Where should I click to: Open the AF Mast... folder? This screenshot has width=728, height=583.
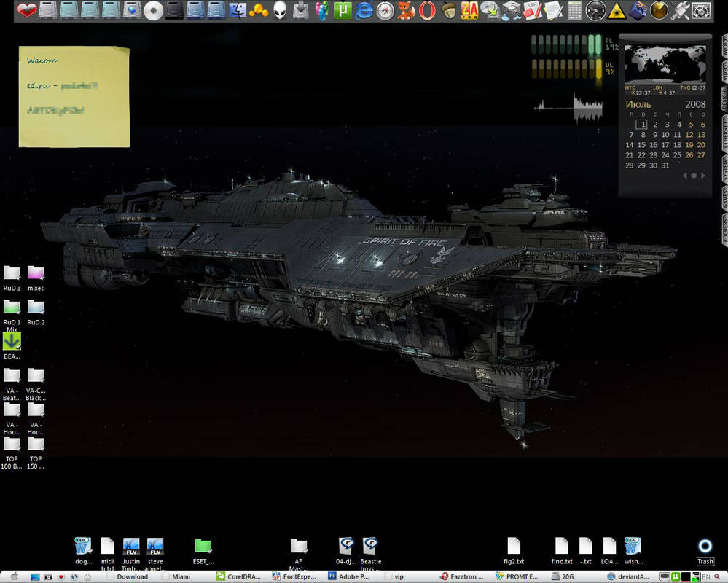(x=299, y=555)
